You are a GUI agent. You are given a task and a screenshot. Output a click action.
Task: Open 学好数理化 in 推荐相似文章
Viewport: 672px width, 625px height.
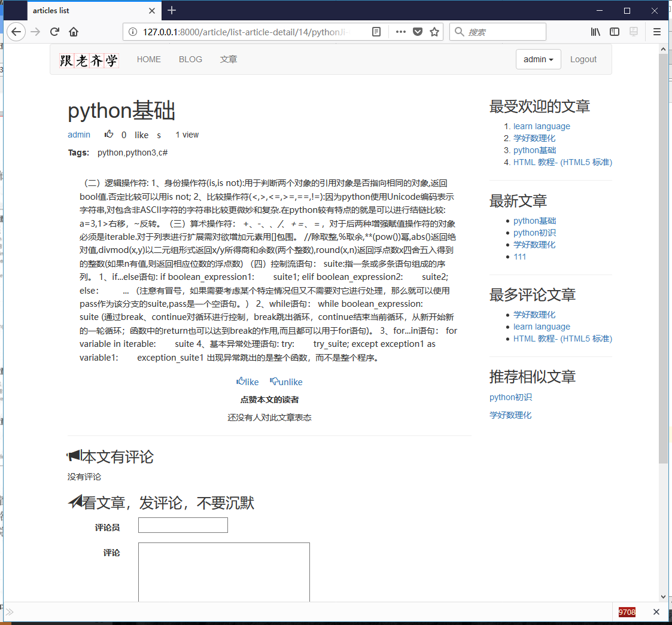point(510,415)
